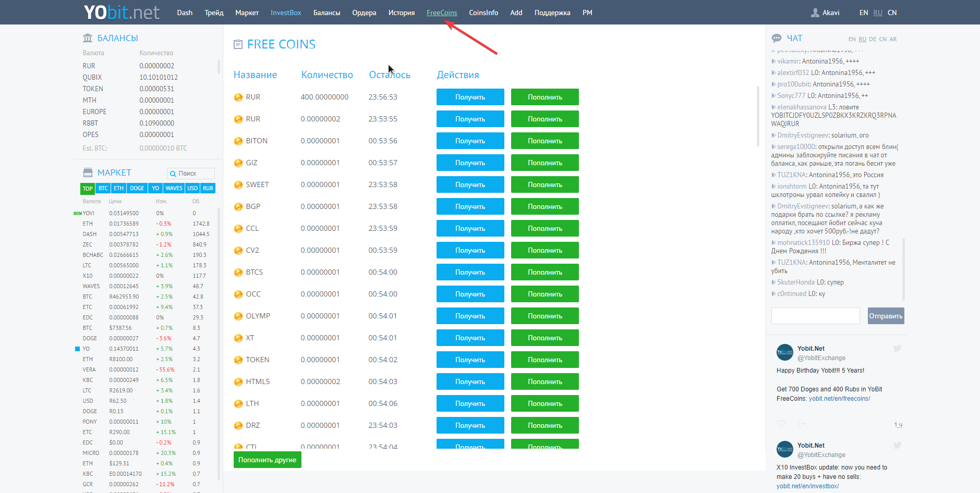Switch chat language to AR
Viewport: 980px width, 493px height.
[x=893, y=39]
